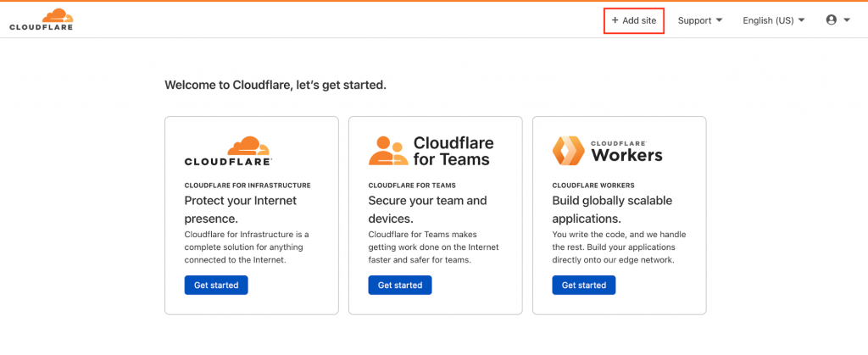Open the English (US) language selector

773,20
